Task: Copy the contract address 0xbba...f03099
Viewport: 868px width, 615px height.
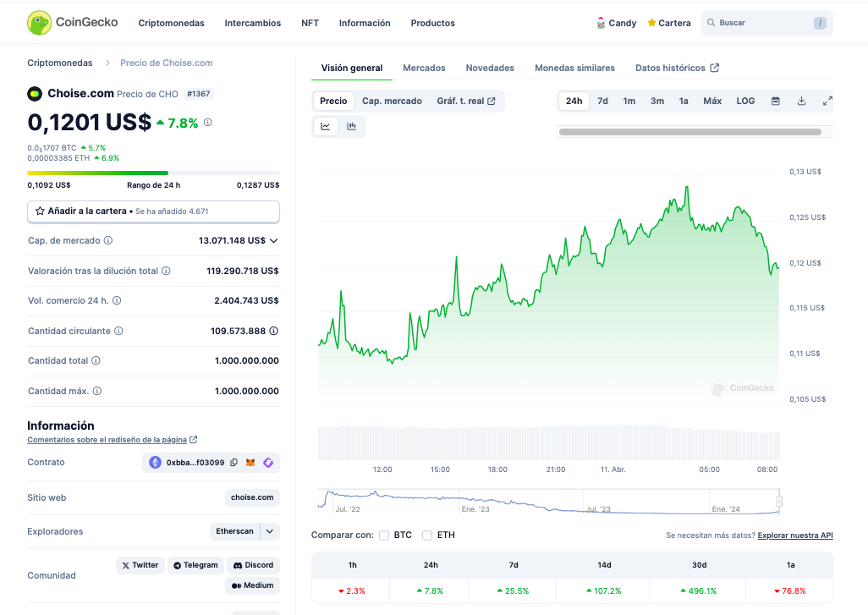Action: point(233,462)
